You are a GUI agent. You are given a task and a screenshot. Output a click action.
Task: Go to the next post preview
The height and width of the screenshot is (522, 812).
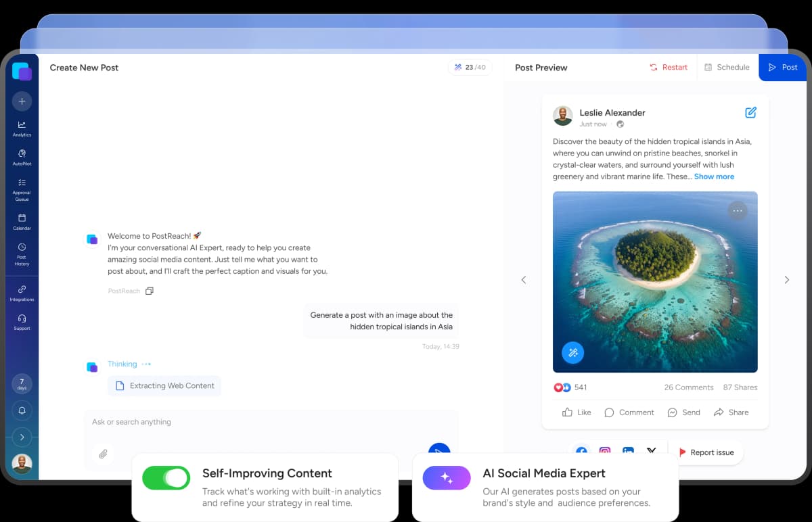tap(786, 280)
